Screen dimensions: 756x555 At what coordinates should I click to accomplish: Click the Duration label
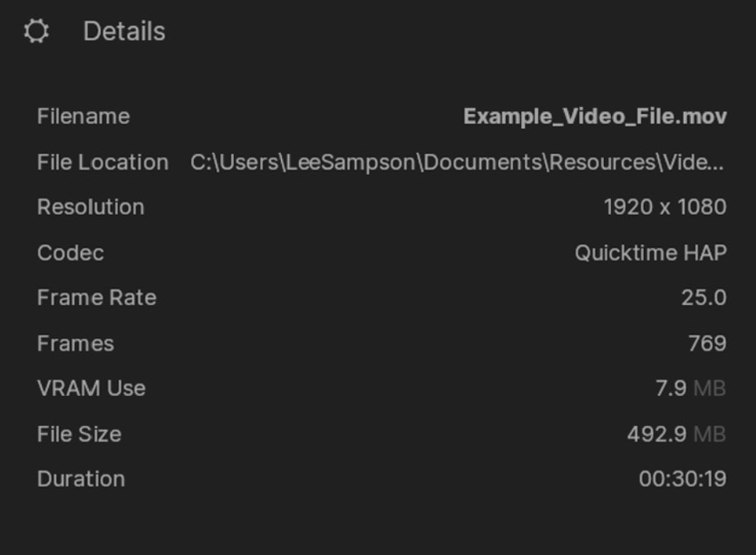point(80,479)
